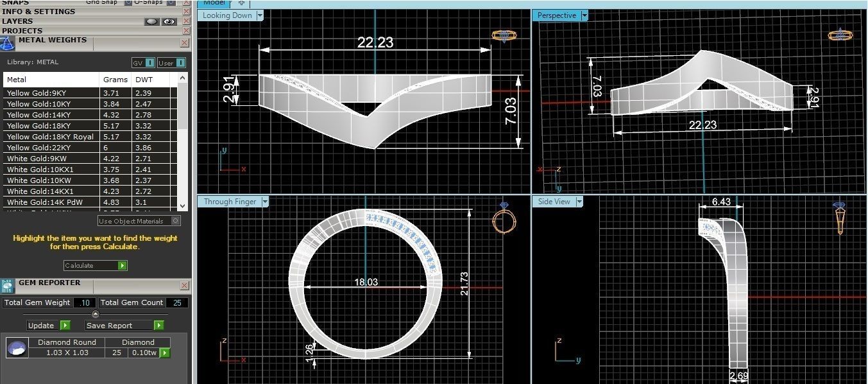Close the Info & Settings panel
The width and height of the screenshot is (868, 384).
pos(186,12)
